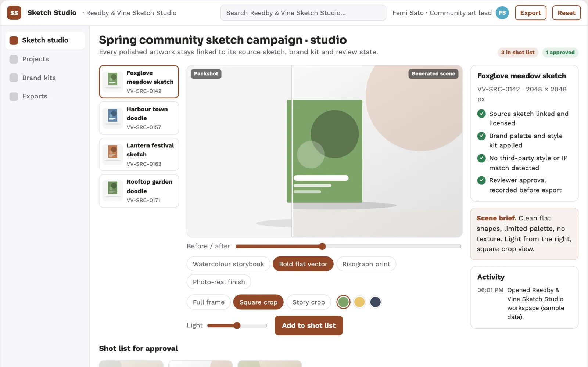Viewport: 588px width, 367px height.
Task: Click the VV-SRC-0157 source ID text
Action: point(144,127)
